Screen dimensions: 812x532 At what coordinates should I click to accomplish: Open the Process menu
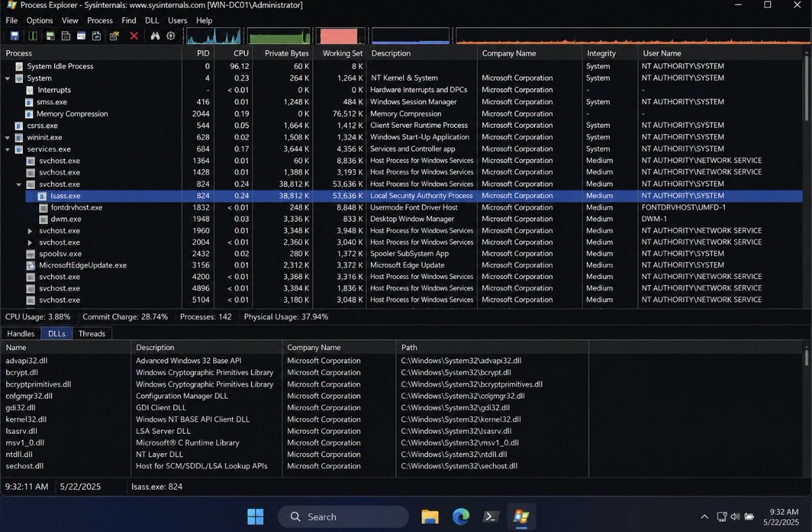[x=100, y=20]
